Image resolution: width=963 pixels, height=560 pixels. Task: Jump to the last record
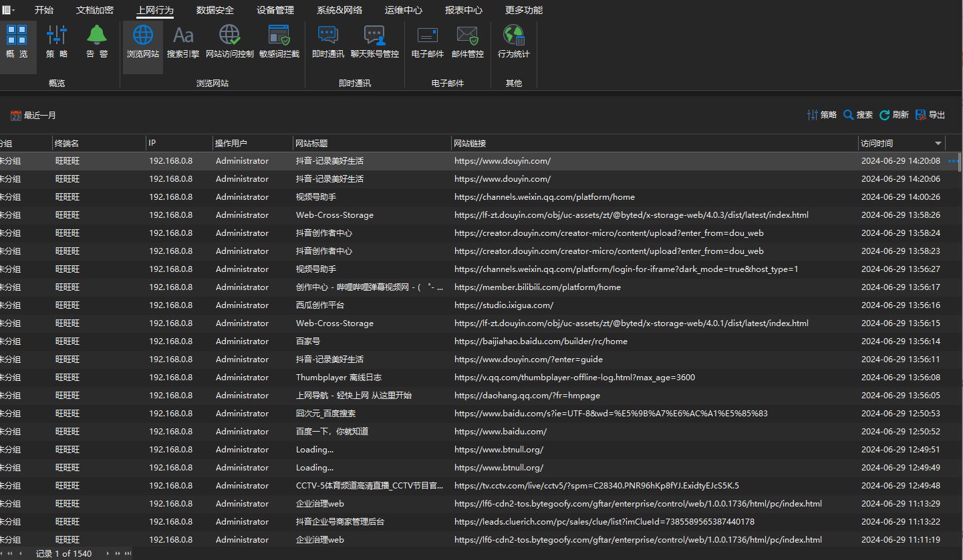pos(128,553)
